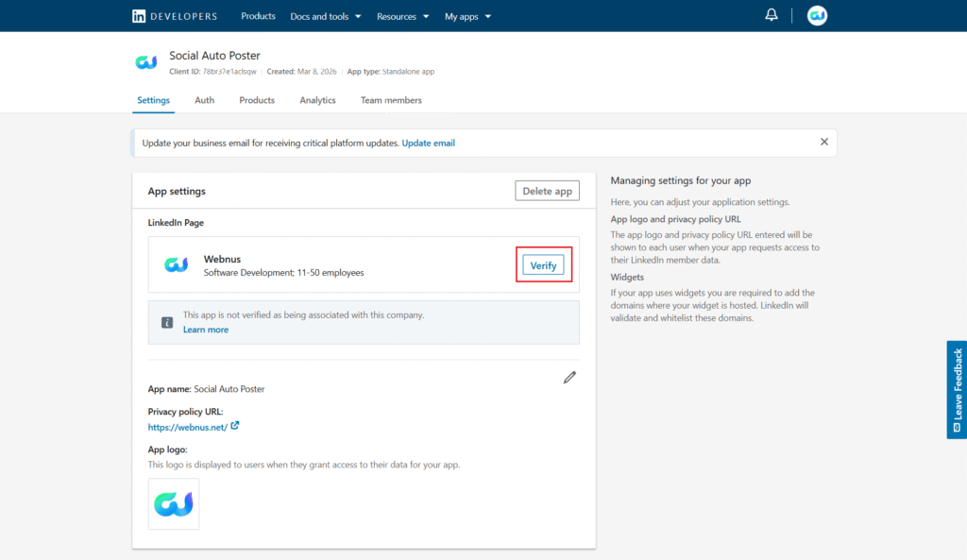Expand the Resources dropdown menu
This screenshot has width=967, height=560.
click(403, 16)
